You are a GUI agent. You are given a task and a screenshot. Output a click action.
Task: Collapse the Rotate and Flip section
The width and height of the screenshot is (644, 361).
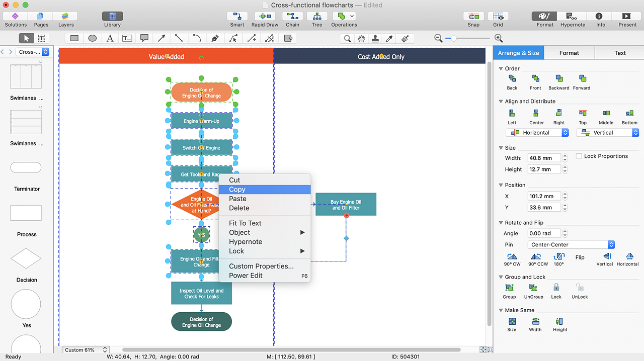[501, 223]
